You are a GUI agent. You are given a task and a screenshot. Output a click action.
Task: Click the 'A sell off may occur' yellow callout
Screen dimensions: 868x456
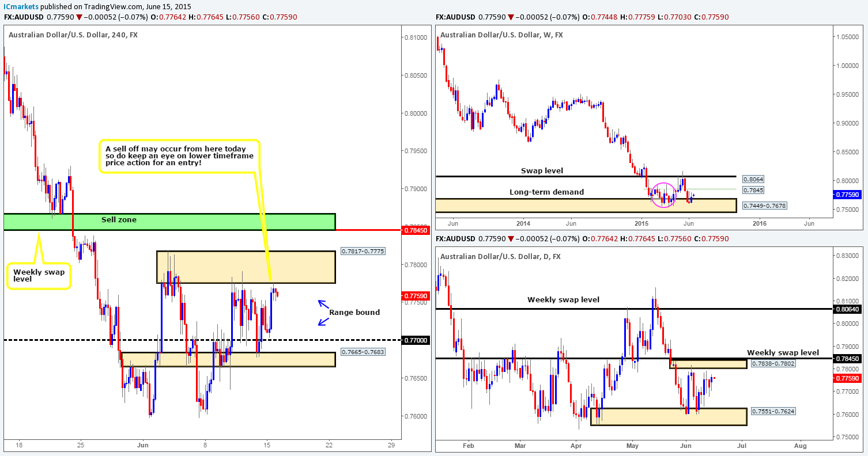coord(180,155)
